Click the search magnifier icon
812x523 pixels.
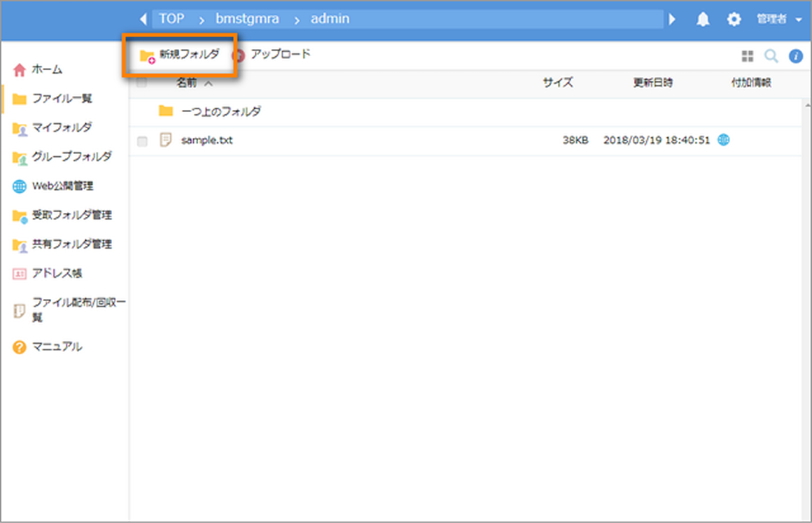click(x=771, y=57)
